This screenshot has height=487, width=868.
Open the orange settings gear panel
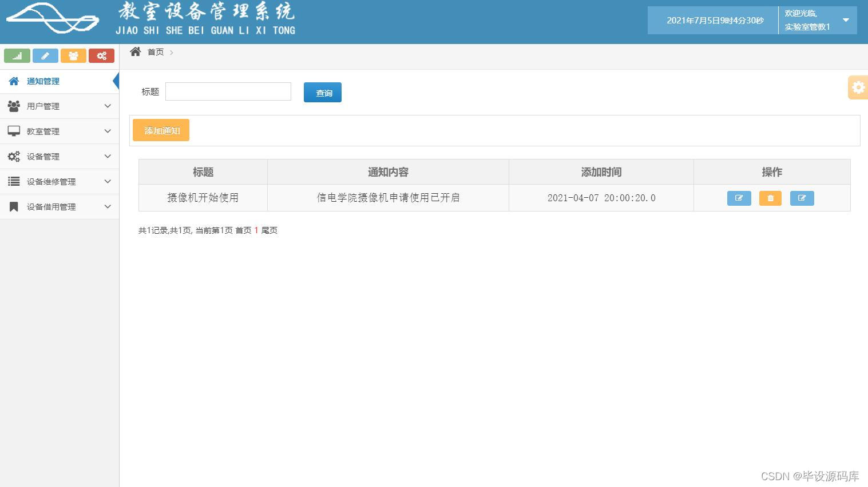point(858,87)
